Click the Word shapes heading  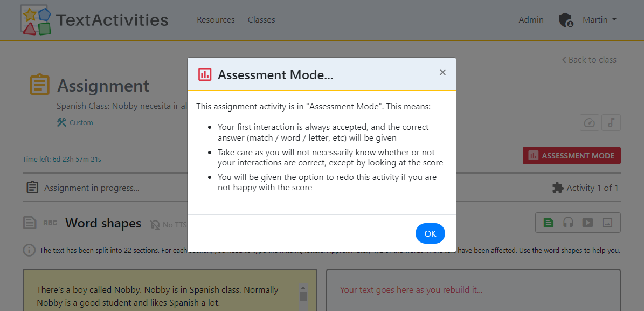tap(103, 224)
